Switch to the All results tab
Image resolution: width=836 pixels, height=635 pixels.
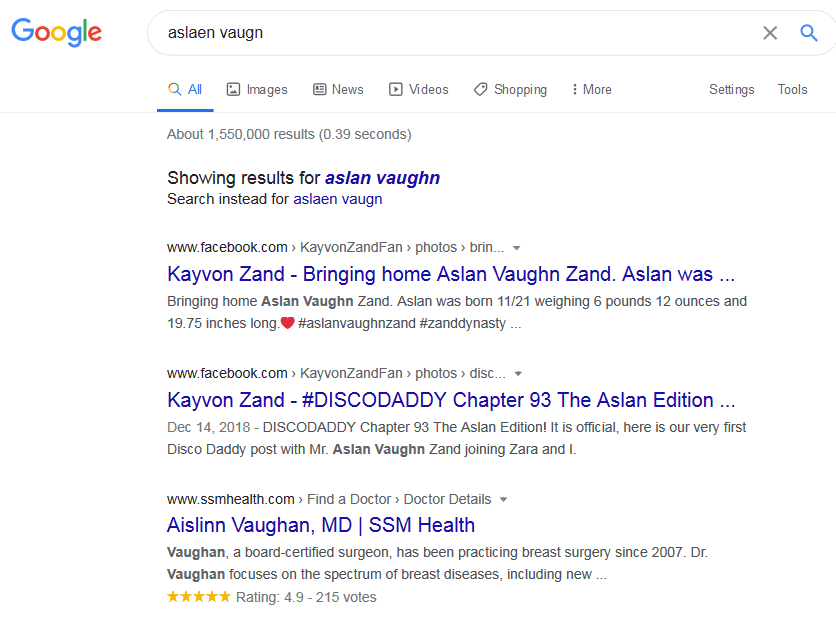coord(185,89)
